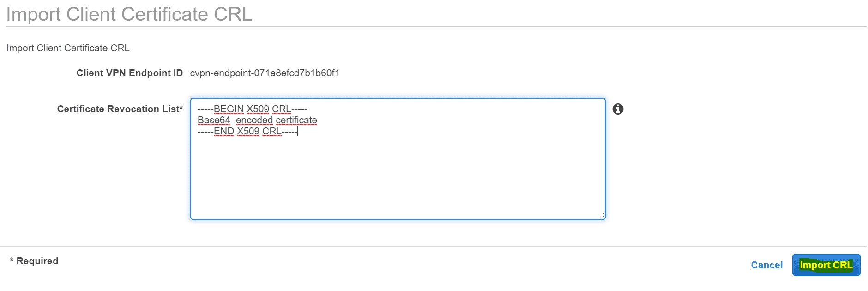The width and height of the screenshot is (868, 291).
Task: Click the Certificate Revocation List label
Action: pos(120,109)
